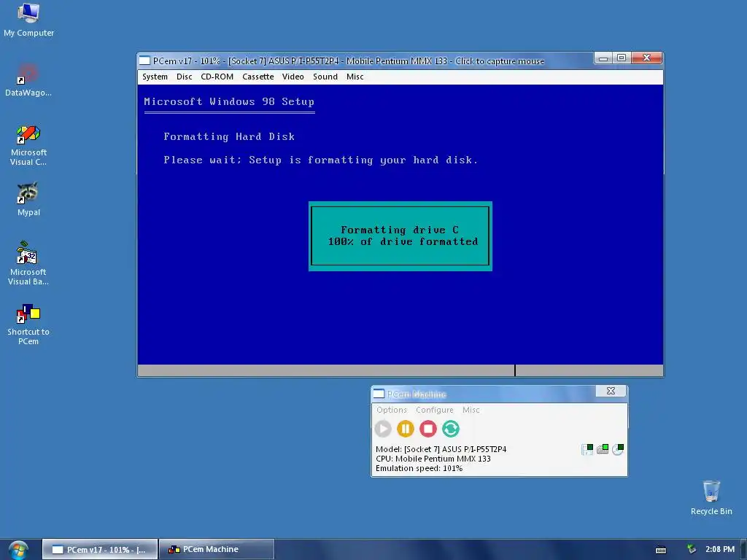The width and height of the screenshot is (747, 560).
Task: Open the Video menu
Action: tap(293, 77)
